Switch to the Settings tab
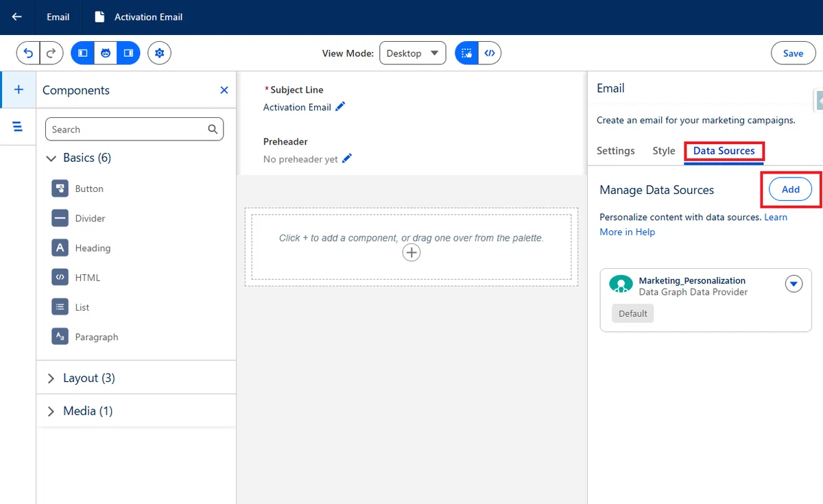 [615, 151]
